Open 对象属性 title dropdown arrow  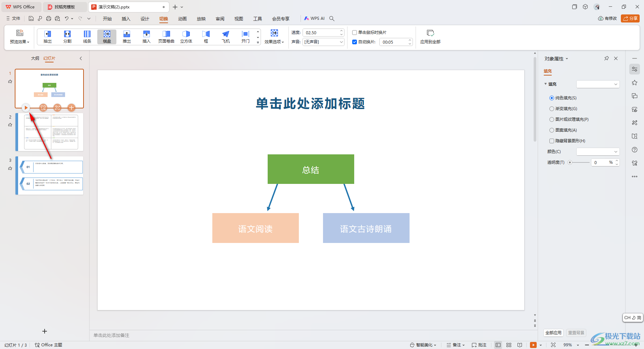coord(567,59)
